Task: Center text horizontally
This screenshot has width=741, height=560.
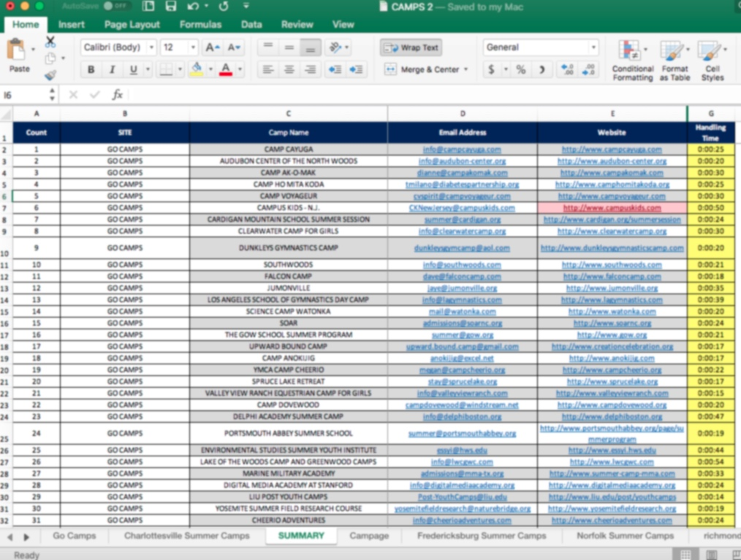Action: click(x=289, y=70)
